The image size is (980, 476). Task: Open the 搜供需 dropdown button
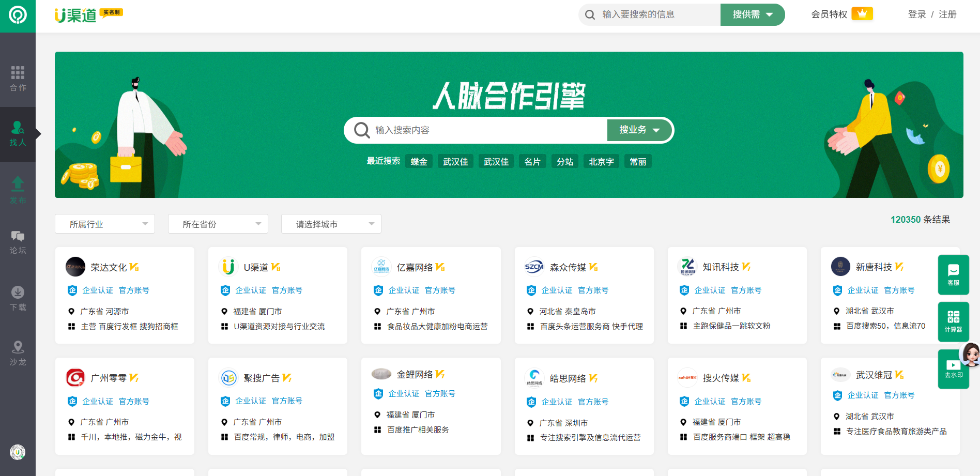point(753,14)
